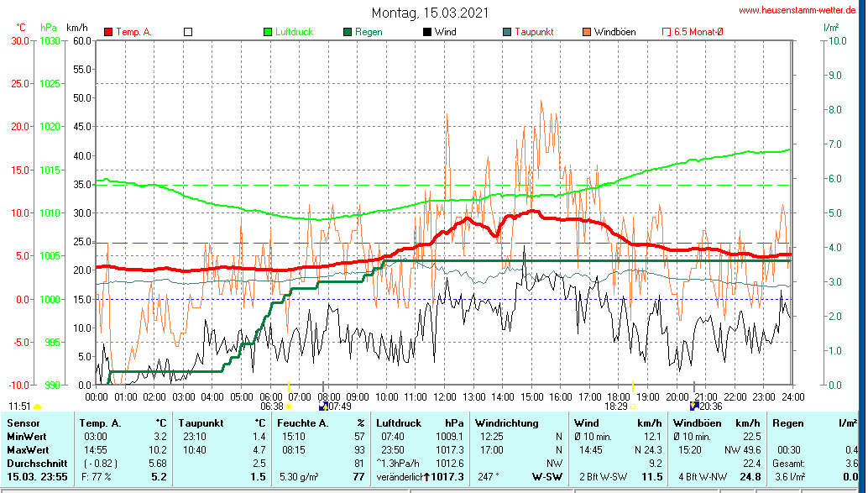Click the 15.03. 23:55 timestamp row label
Image resolution: width=868 pixels, height=493 pixels.
coord(37,477)
